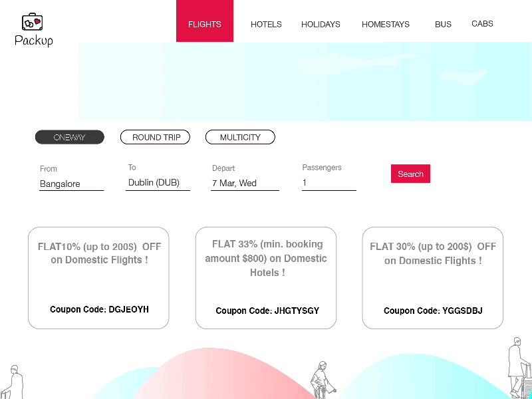
Task: Switch to ROUND TRIP mode
Action: click(155, 137)
